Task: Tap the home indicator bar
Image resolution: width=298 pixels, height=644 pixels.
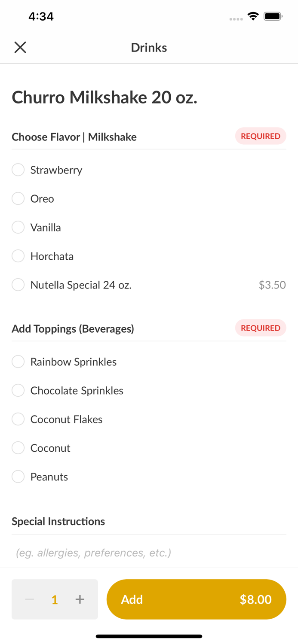Action: (149, 636)
